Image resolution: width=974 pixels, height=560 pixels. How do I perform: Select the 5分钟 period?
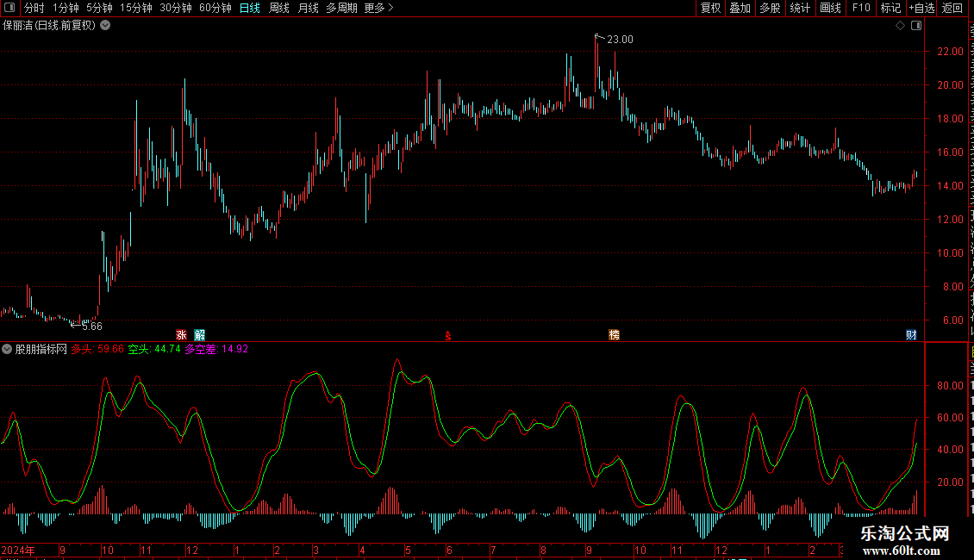coord(99,8)
